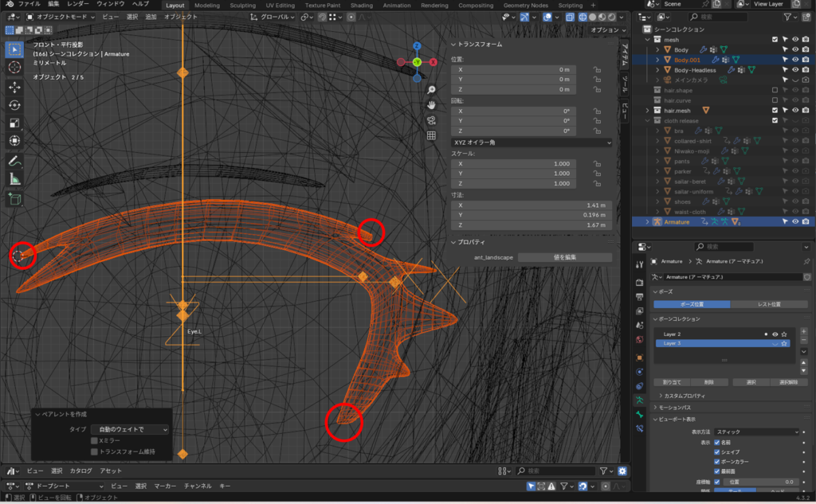Switch to the Sculpting workspace tab
This screenshot has width=816, height=504.
[242, 5]
